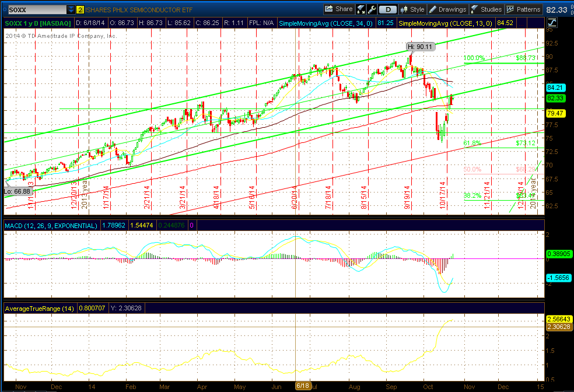Click the H: 86.73 high value
Viewport: 574px width, 392px height.
150,23
